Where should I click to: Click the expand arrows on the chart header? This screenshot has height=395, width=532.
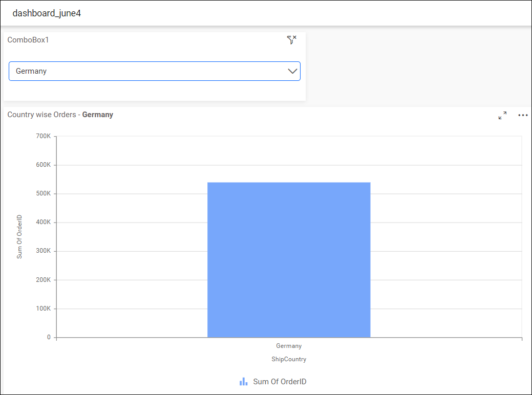click(502, 115)
